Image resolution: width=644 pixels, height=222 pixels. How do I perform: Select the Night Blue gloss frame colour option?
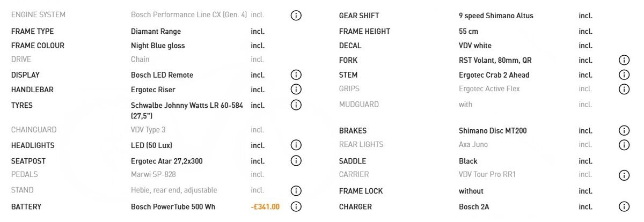pos(158,46)
